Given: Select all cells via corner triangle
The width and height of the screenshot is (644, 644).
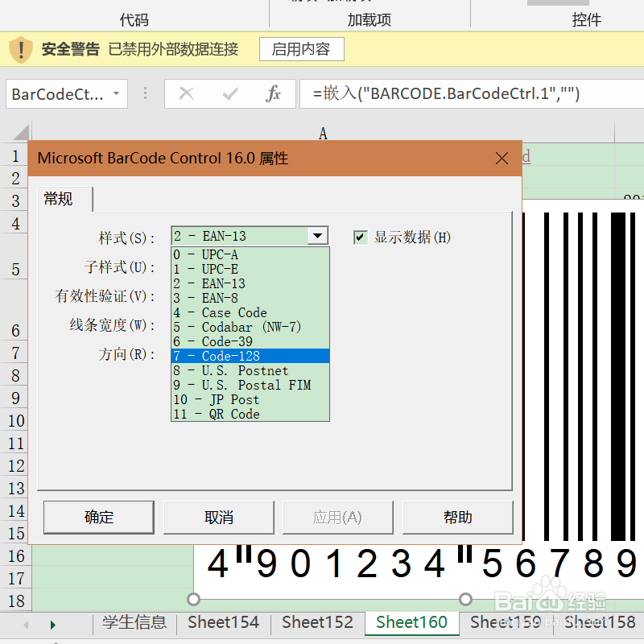Looking at the screenshot, I should click(x=21, y=132).
